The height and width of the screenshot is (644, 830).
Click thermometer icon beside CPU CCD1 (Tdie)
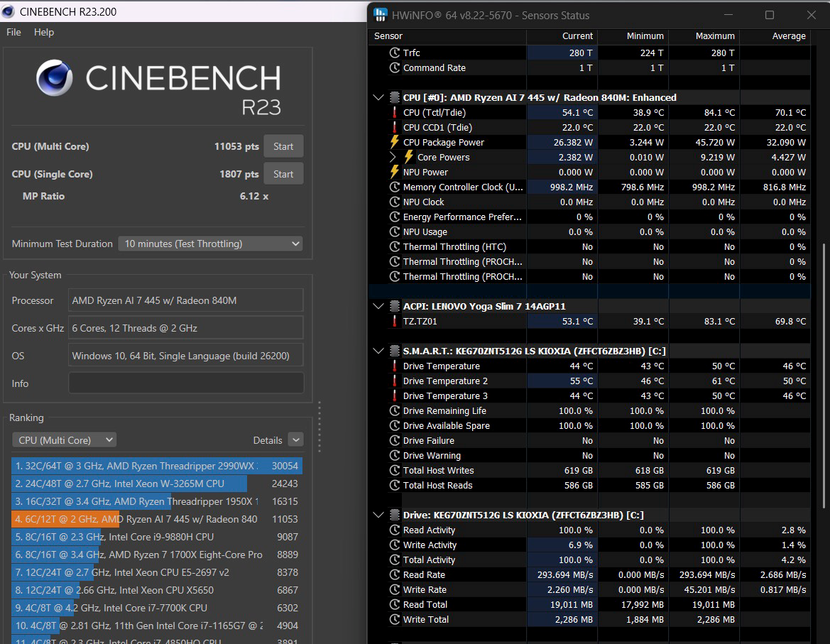click(x=394, y=128)
